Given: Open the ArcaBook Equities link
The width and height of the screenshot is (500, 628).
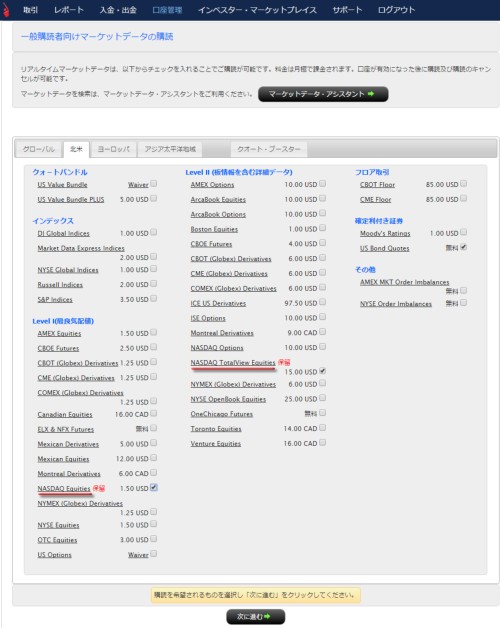Looking at the screenshot, I should click(x=218, y=199).
